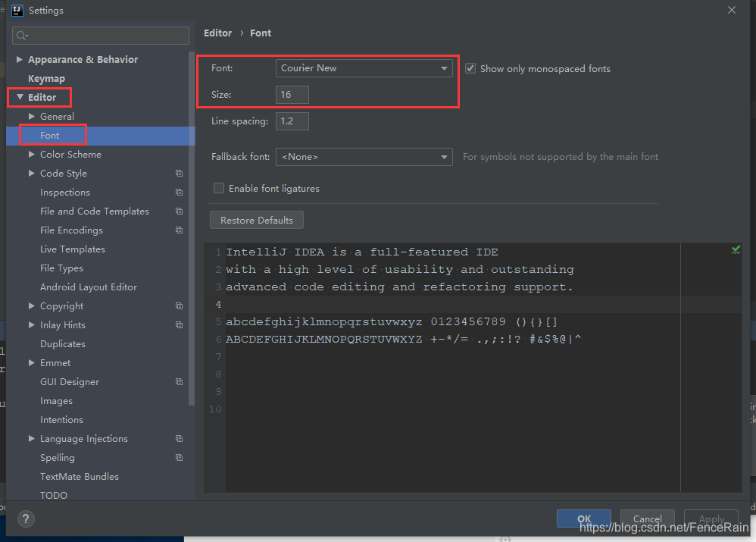
Task: Open TODO settings
Action: 54,495
